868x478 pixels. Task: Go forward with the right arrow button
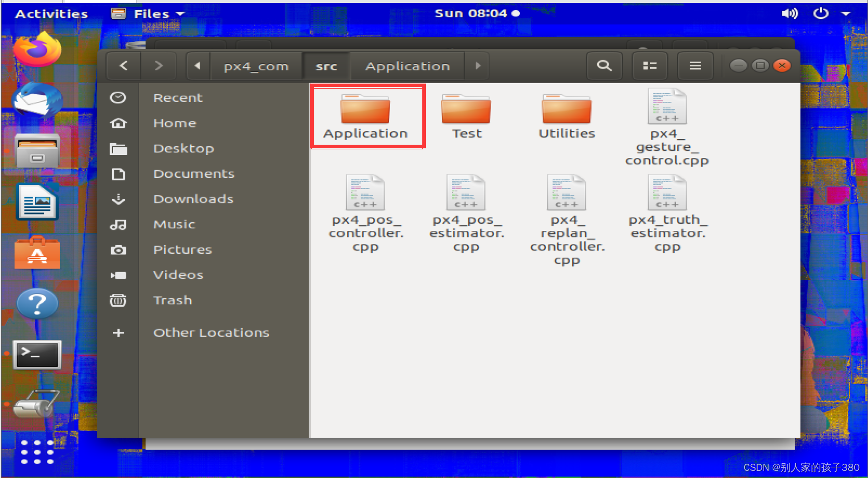158,66
